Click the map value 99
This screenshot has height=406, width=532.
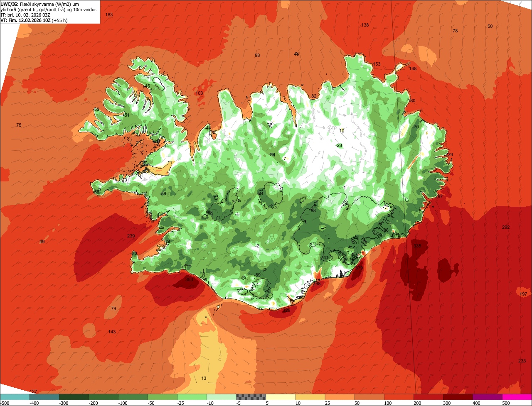[42, 242]
